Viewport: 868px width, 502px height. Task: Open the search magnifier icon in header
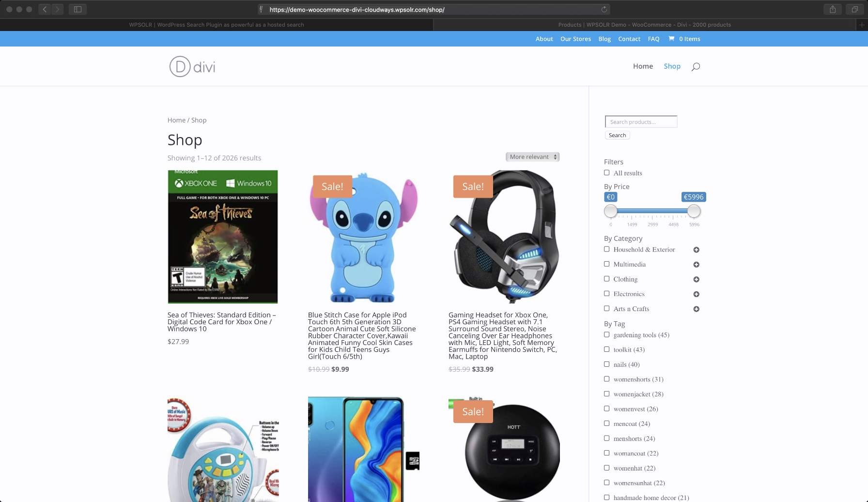(x=696, y=67)
